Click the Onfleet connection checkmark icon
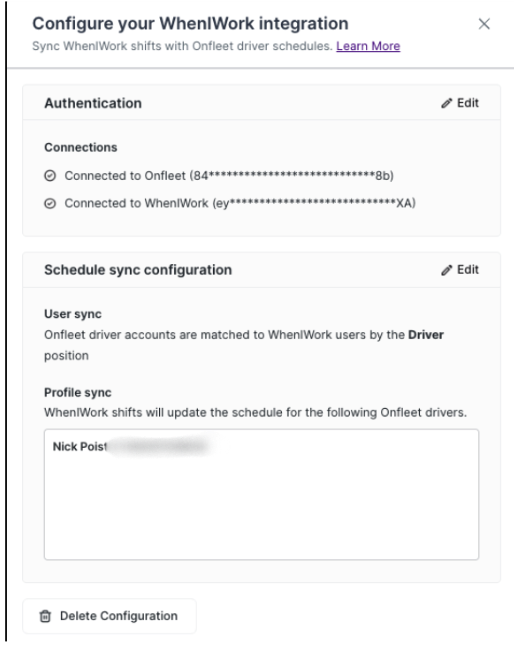The image size is (514, 662). point(50,176)
